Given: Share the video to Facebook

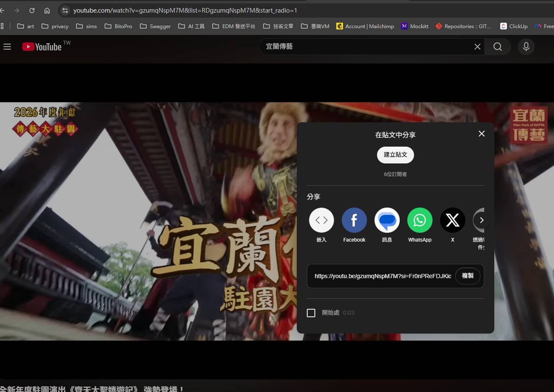Looking at the screenshot, I should point(354,225).
